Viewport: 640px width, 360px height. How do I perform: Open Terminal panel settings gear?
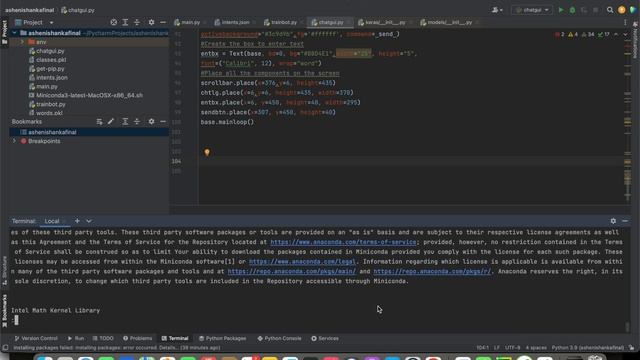point(613,221)
